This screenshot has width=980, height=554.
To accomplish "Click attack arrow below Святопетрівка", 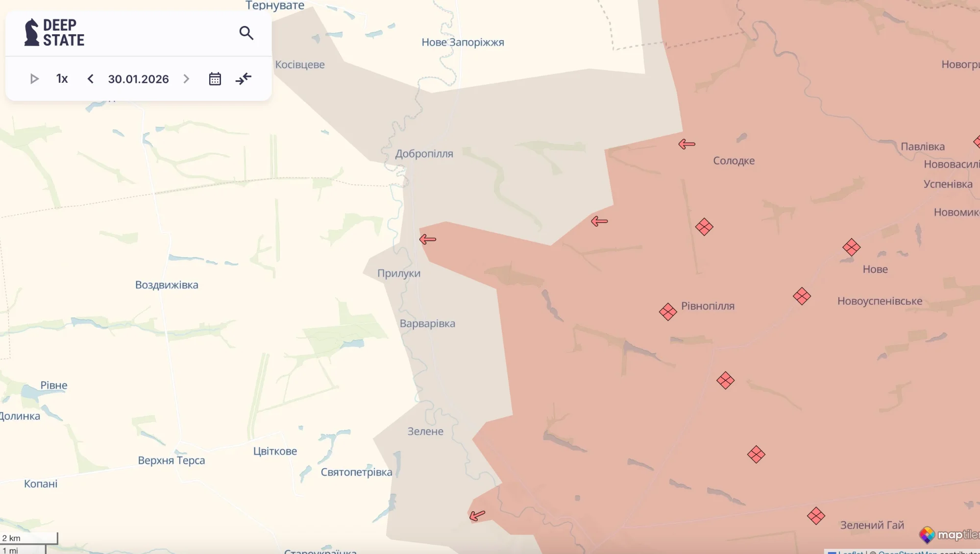I will pos(477,515).
